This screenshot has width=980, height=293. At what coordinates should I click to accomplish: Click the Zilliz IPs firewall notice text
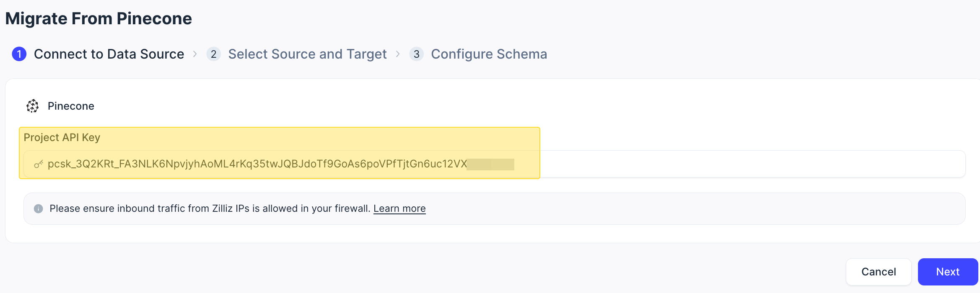[x=210, y=208]
